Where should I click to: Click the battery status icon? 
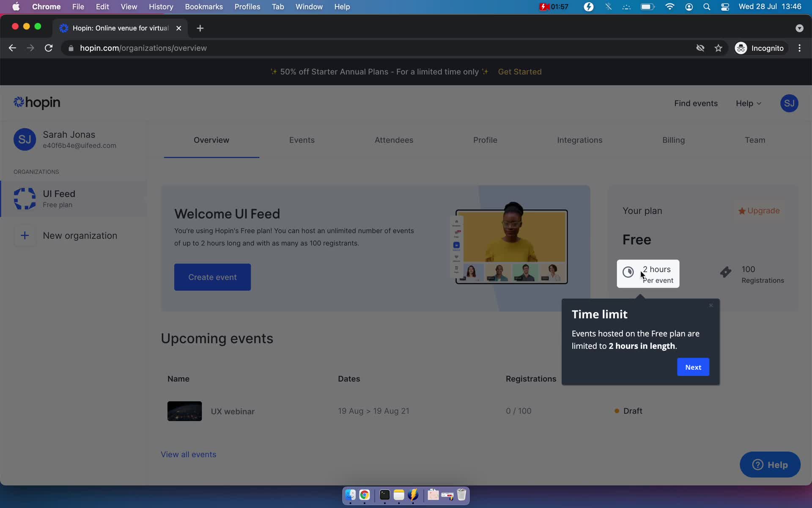click(647, 7)
